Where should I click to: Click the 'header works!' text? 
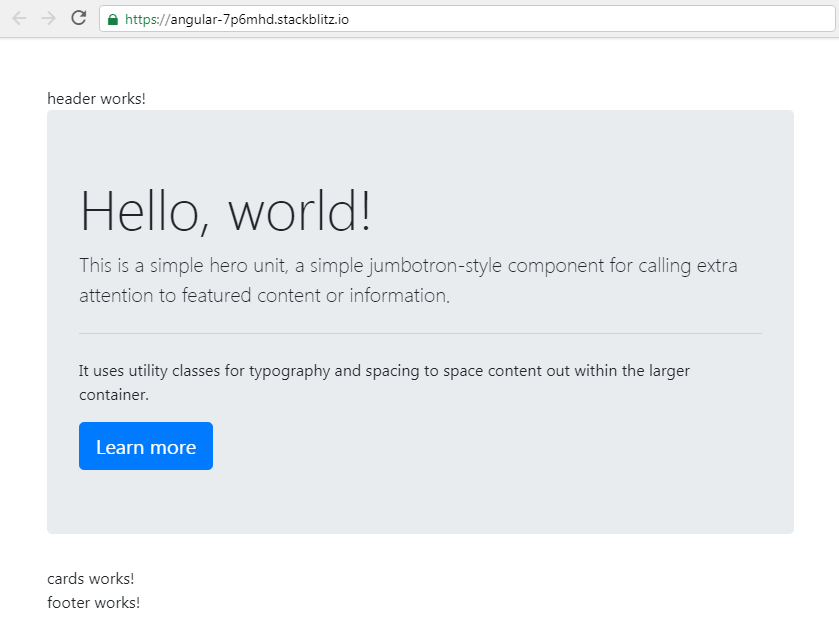pos(96,99)
